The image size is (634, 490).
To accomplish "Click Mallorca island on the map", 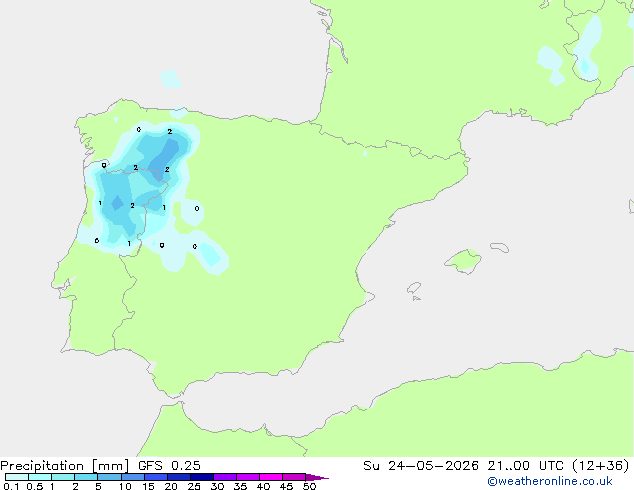I will point(464,262).
